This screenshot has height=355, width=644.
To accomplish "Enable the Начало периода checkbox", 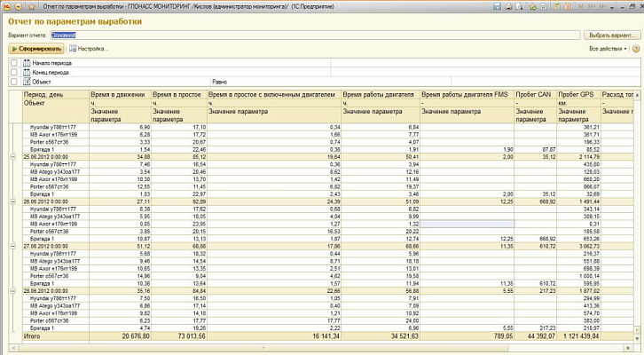I will [x=13, y=63].
